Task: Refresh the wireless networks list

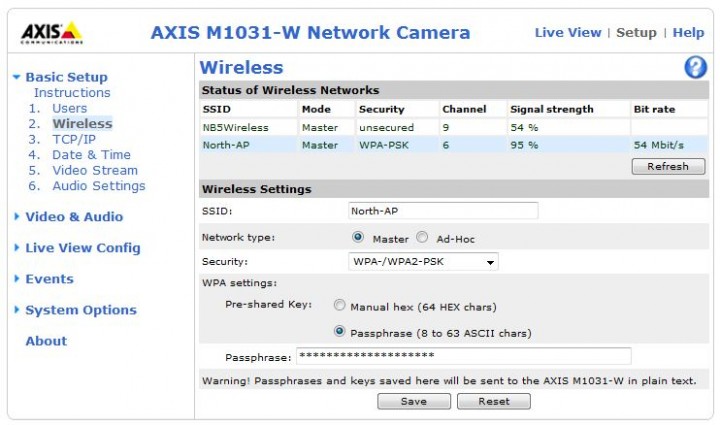Action: click(x=667, y=167)
